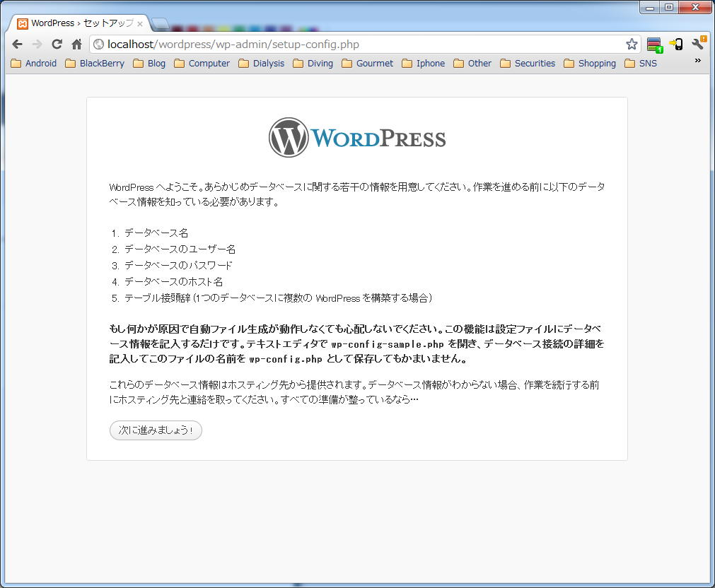Open the Gourmet bookmark folder
Viewport: 715px width, 588px height.
click(x=367, y=64)
